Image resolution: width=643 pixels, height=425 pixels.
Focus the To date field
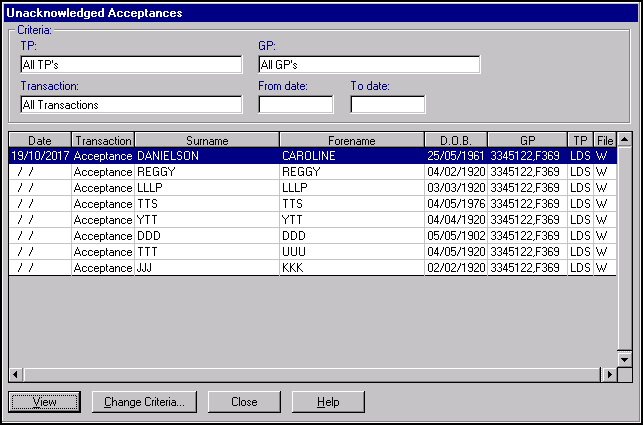(x=387, y=105)
